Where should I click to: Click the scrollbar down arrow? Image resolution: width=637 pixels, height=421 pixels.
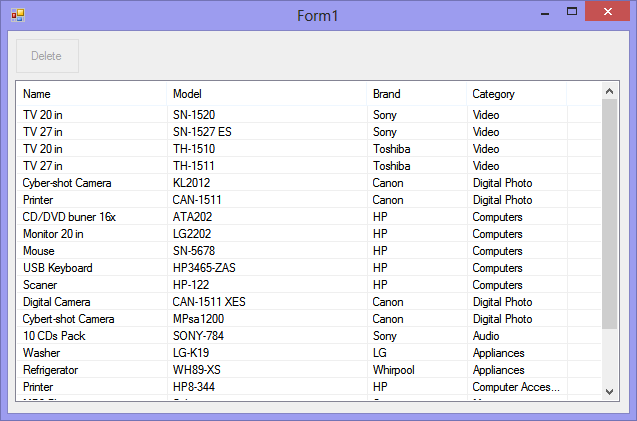(x=609, y=392)
